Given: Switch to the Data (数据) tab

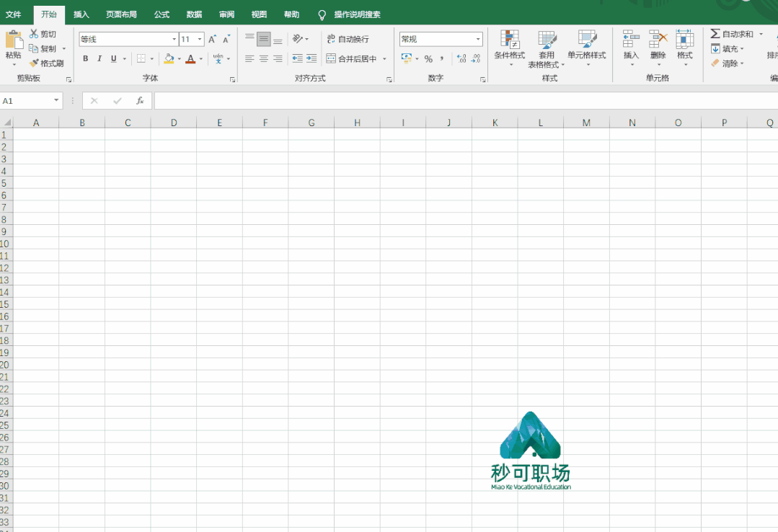Looking at the screenshot, I should [x=194, y=14].
